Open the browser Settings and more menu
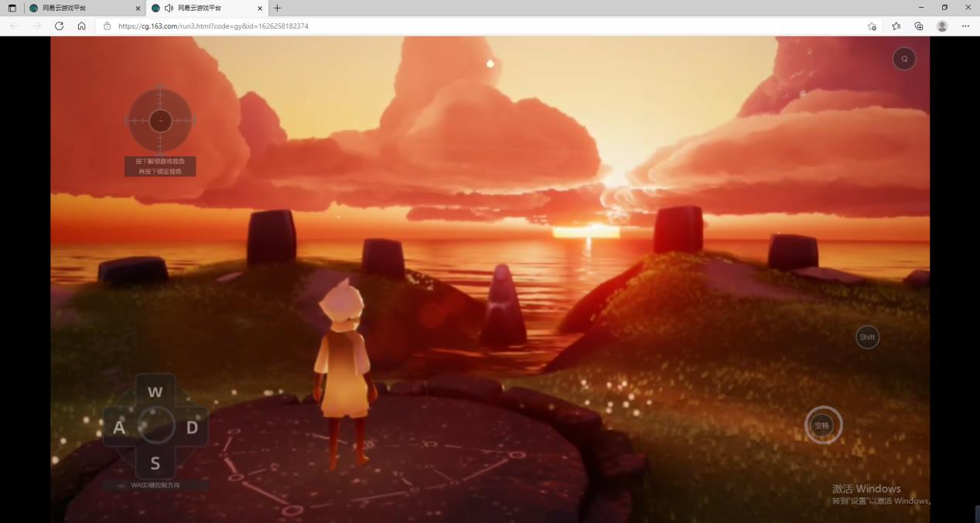 (965, 26)
